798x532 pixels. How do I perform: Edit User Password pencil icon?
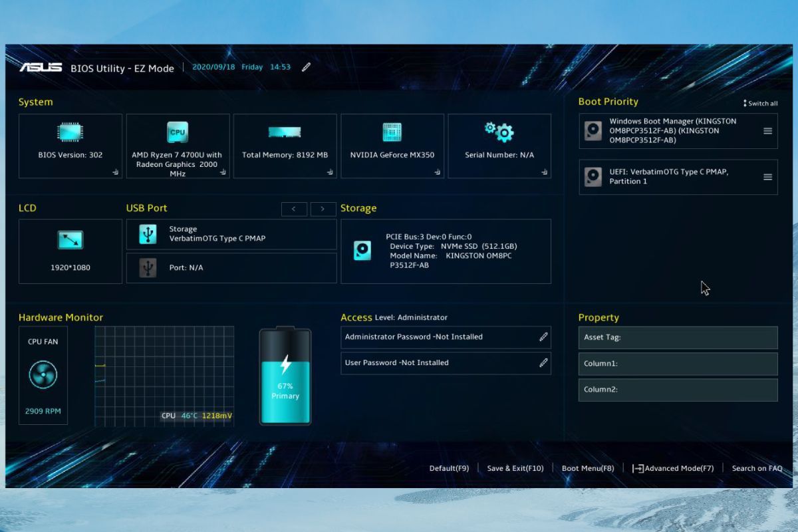coord(543,363)
